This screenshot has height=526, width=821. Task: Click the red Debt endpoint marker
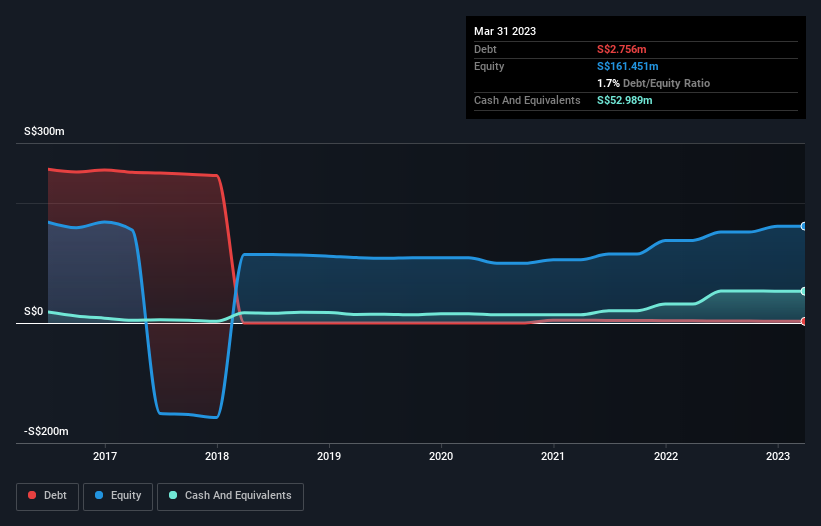coord(804,321)
